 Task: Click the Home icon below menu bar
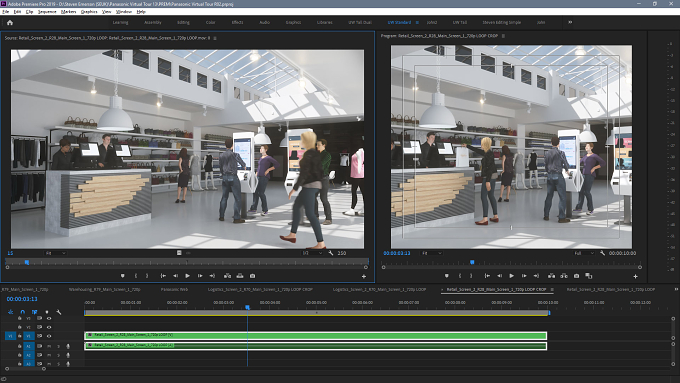click(10, 23)
